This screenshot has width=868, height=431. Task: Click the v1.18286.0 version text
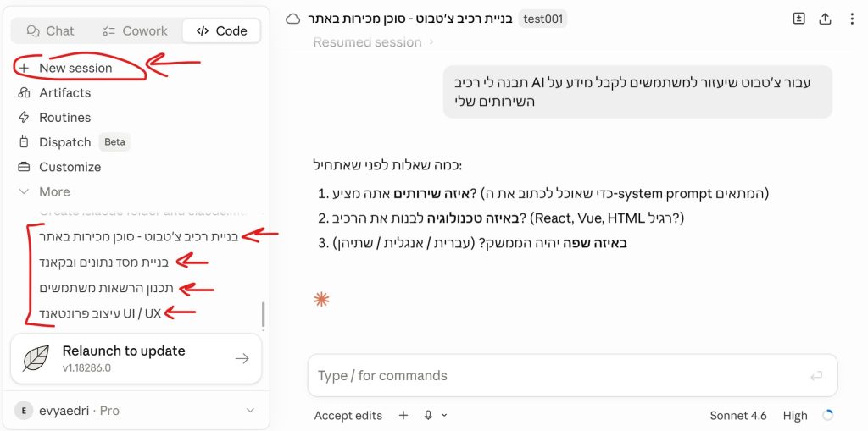coord(86,367)
